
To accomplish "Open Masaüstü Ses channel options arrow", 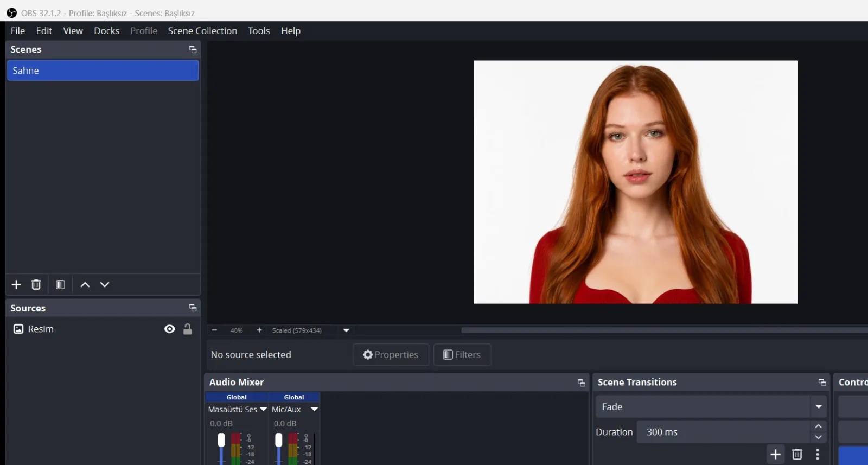I will 263,410.
